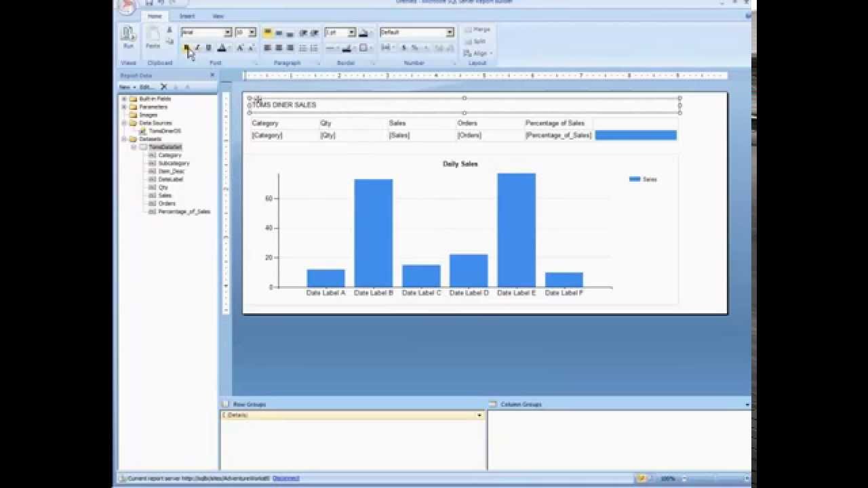This screenshot has height=488, width=868.
Task: Apply bulleted list formatting
Action: point(302,48)
